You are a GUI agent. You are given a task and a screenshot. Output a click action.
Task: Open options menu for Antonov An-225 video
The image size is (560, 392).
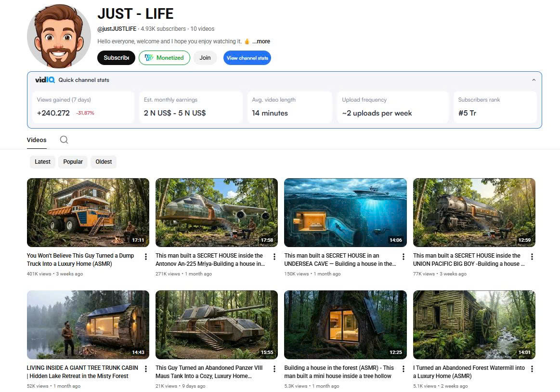pyautogui.click(x=274, y=257)
